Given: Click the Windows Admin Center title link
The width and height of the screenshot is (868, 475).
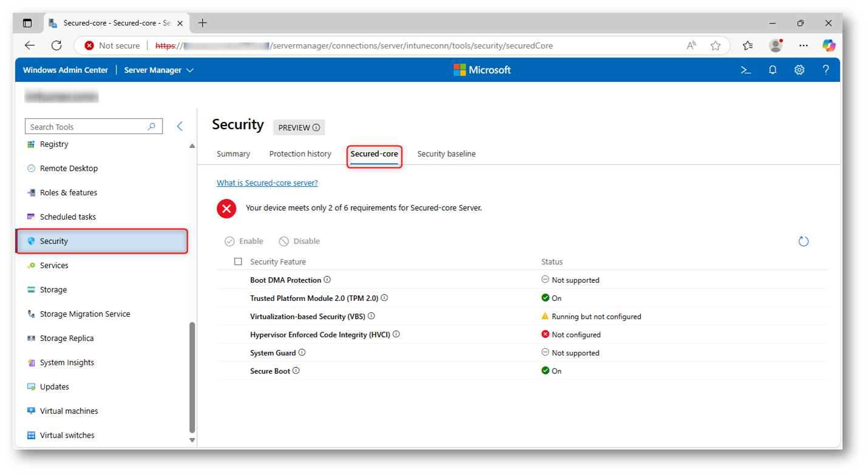Looking at the screenshot, I should coord(66,70).
